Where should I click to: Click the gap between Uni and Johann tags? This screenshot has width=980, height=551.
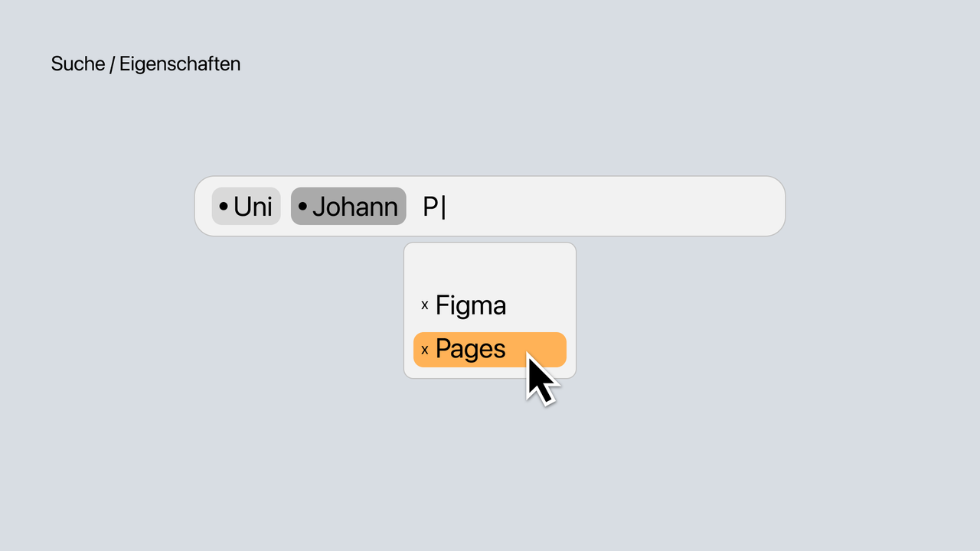pyautogui.click(x=286, y=207)
